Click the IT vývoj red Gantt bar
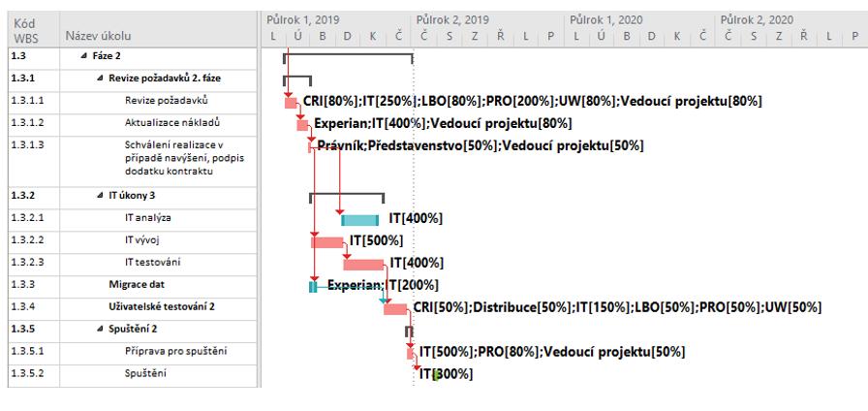 coord(327,242)
